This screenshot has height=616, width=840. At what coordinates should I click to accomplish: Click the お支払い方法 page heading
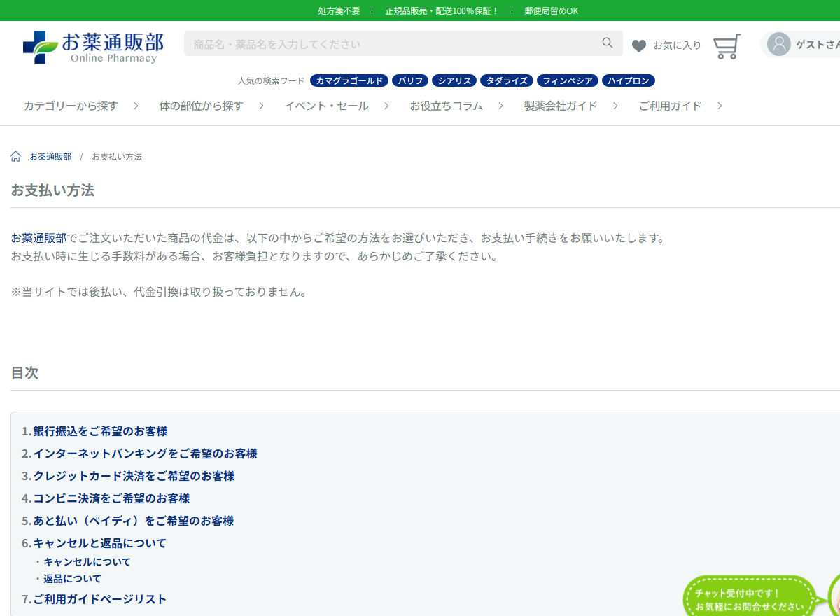[x=52, y=190]
